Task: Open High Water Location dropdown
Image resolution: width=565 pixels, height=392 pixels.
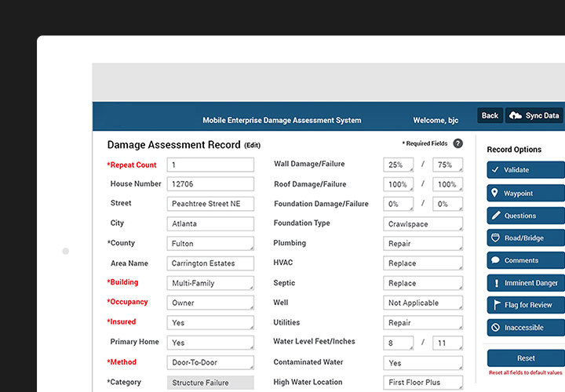Action: (x=423, y=383)
